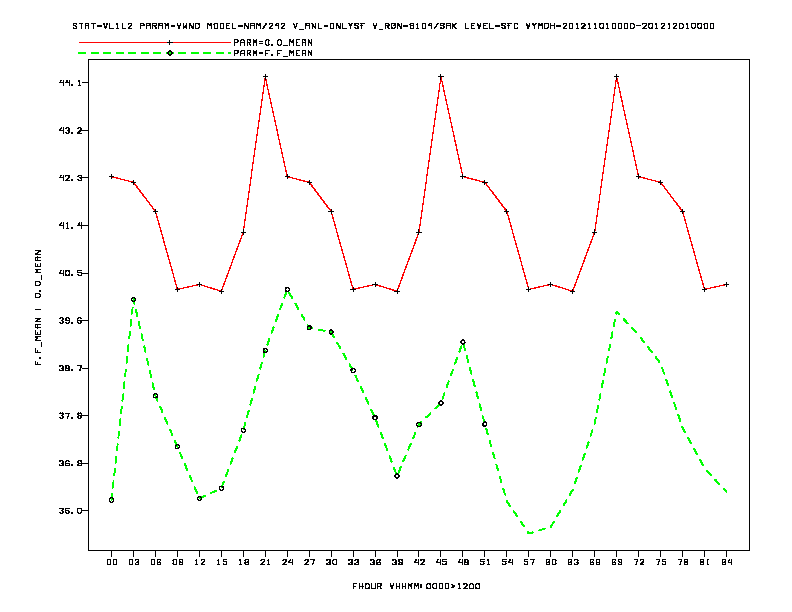This screenshot has width=792, height=612.
Task: Click the PARM=O.O_MEAN legend label
Action: click(273, 42)
